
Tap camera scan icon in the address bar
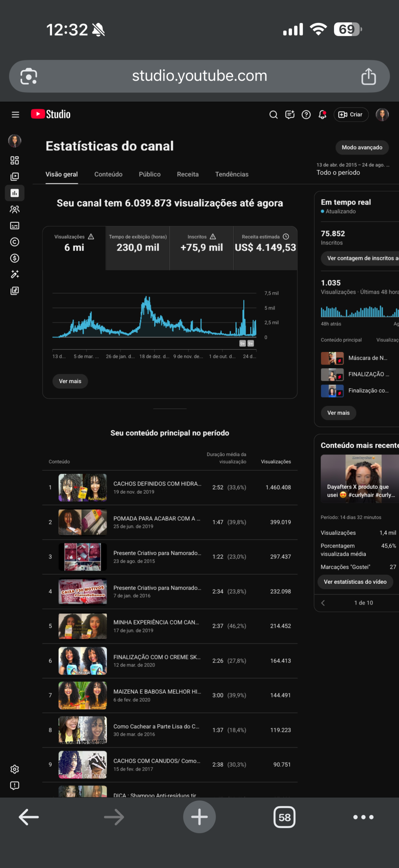29,76
